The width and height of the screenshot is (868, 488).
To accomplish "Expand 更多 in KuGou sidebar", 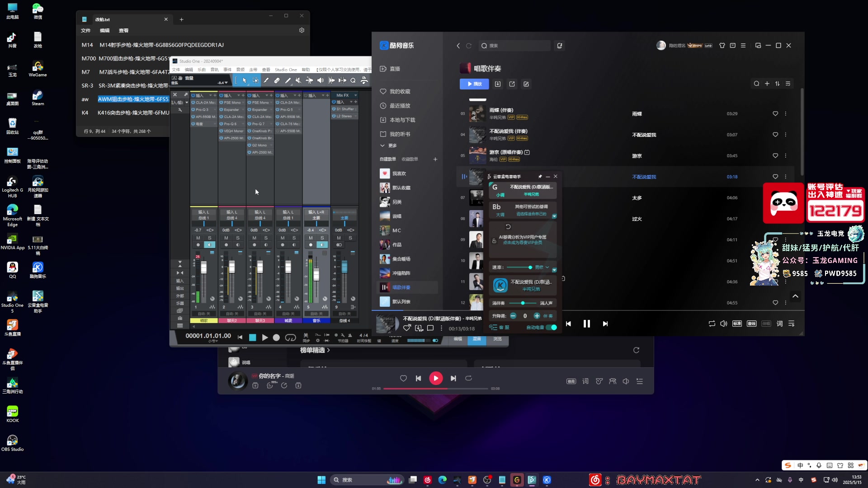I will pyautogui.click(x=389, y=145).
